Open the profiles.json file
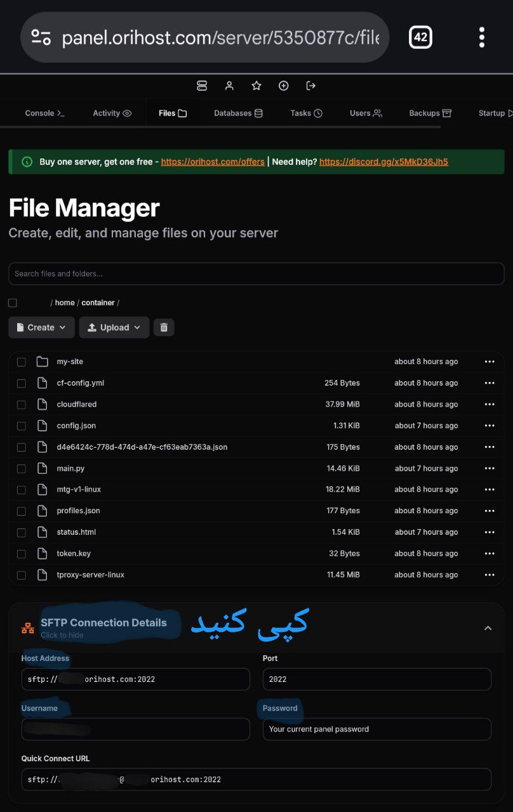This screenshot has height=812, width=513. coord(78,511)
